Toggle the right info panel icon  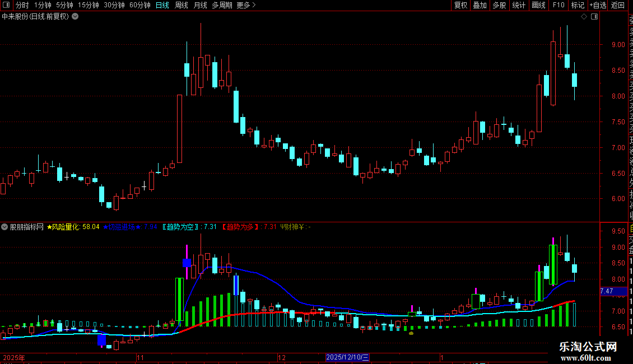point(594,17)
